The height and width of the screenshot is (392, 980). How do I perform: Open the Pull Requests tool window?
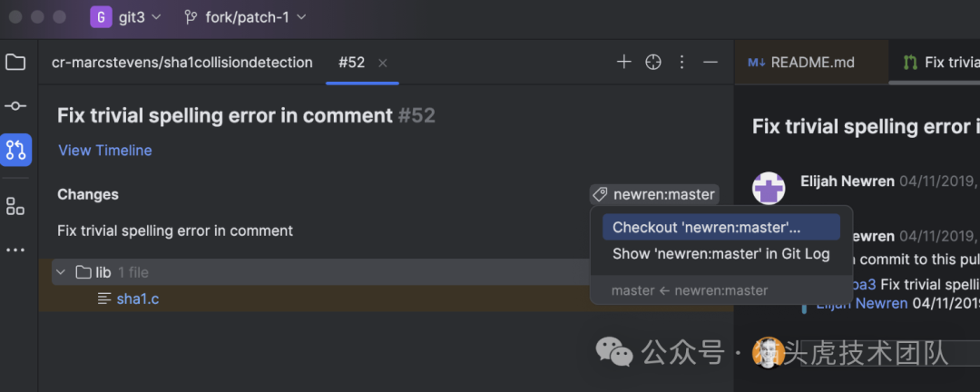pyautogui.click(x=15, y=150)
